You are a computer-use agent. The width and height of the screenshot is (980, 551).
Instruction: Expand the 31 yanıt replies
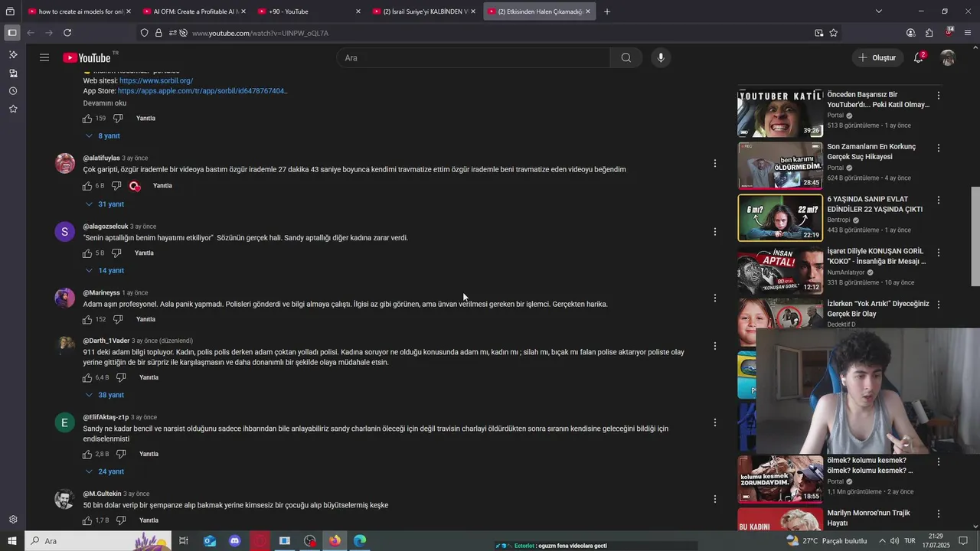[105, 204]
